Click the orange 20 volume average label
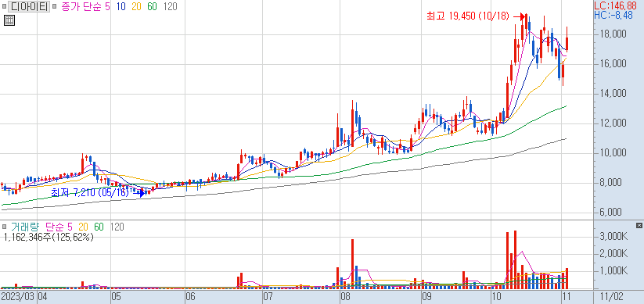Viewport: 644px width, 304px height. 84,227
